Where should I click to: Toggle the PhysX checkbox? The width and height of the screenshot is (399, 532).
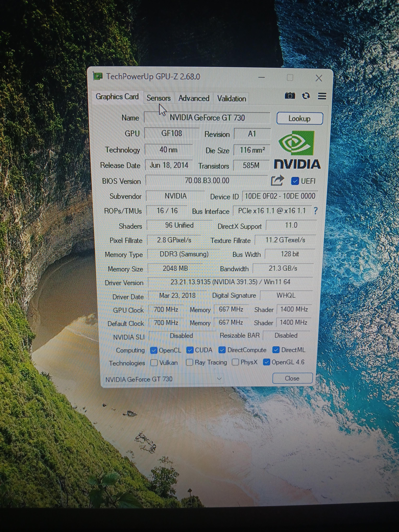(235, 362)
